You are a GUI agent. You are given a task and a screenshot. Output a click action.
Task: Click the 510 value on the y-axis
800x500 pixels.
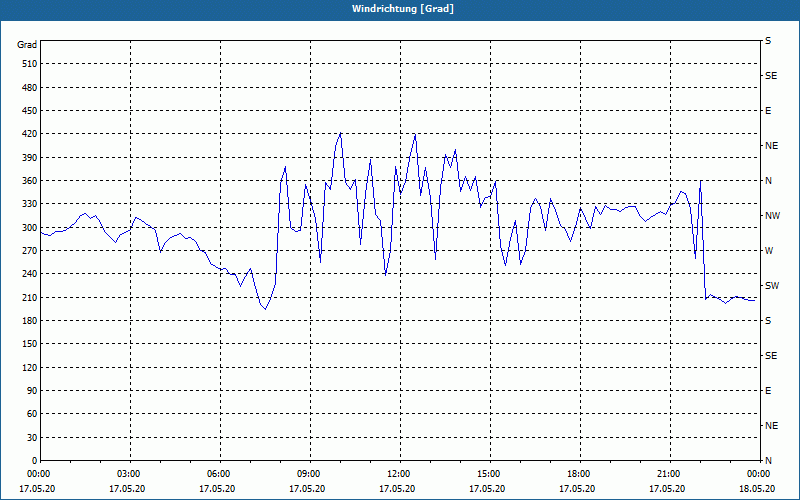click(30, 64)
